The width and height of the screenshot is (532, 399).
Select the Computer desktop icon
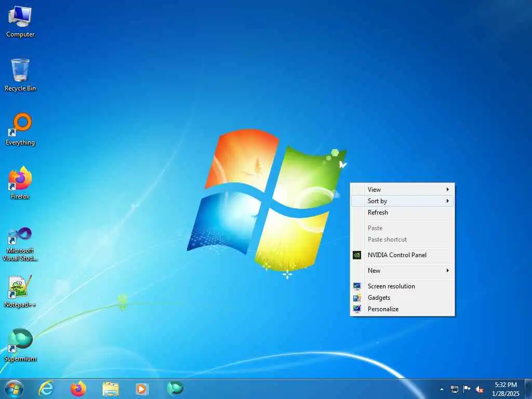pyautogui.click(x=20, y=22)
